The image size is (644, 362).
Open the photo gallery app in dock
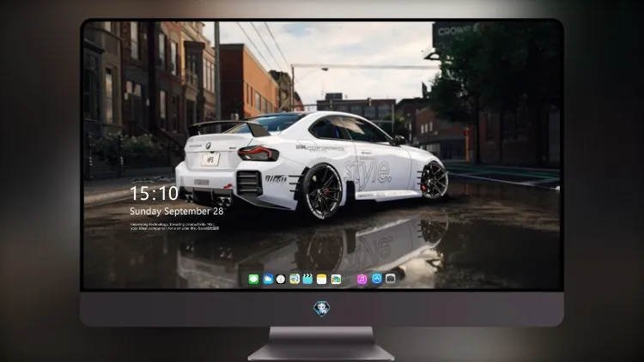pyautogui.click(x=336, y=280)
